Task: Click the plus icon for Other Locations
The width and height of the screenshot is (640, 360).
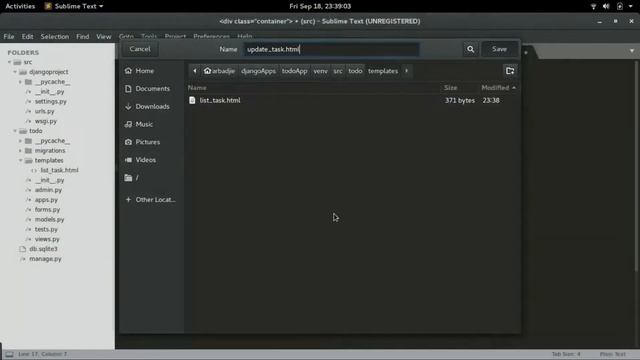Action: 128,200
